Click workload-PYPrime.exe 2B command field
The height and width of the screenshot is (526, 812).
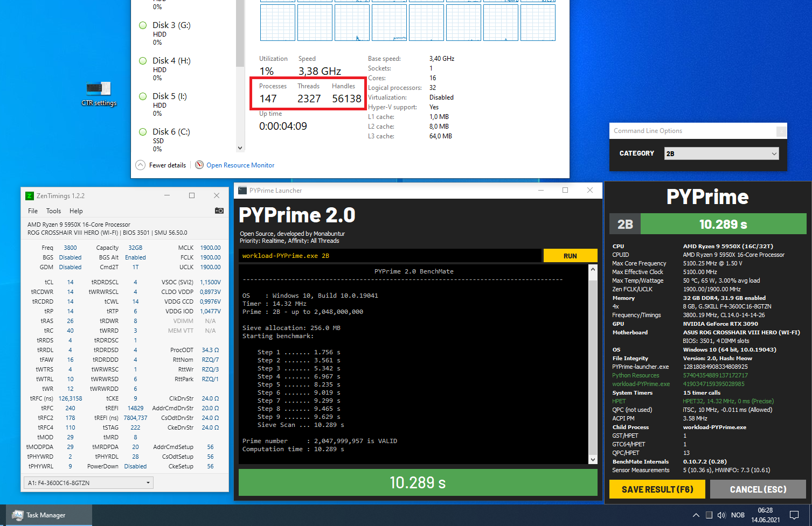point(390,256)
